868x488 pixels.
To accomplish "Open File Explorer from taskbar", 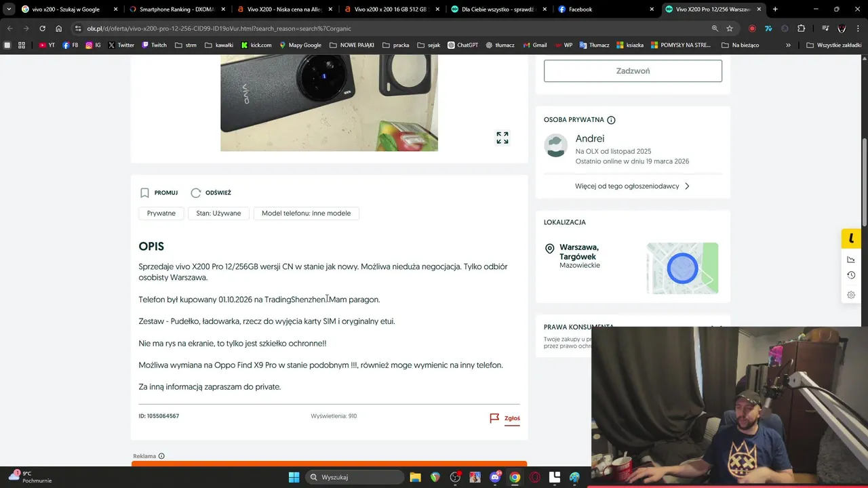I will 415,477.
